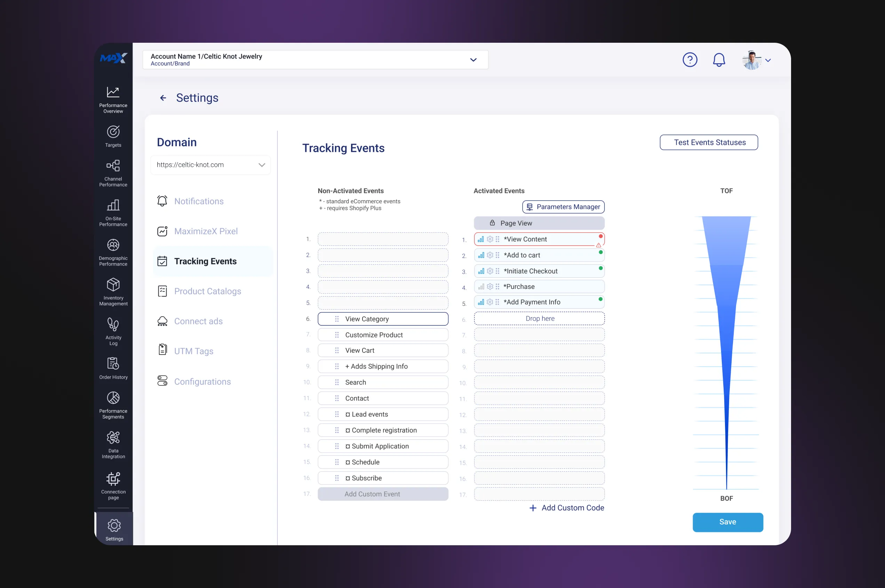Click the notifications bell in header
885x588 pixels.
(719, 60)
